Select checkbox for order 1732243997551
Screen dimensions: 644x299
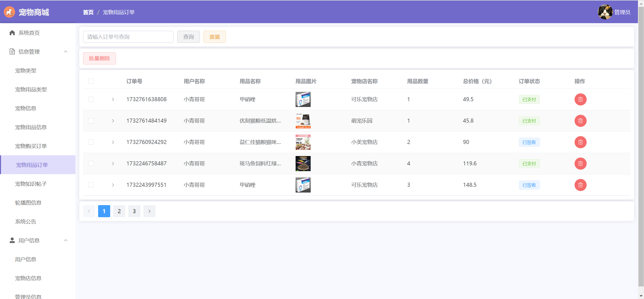pos(91,185)
